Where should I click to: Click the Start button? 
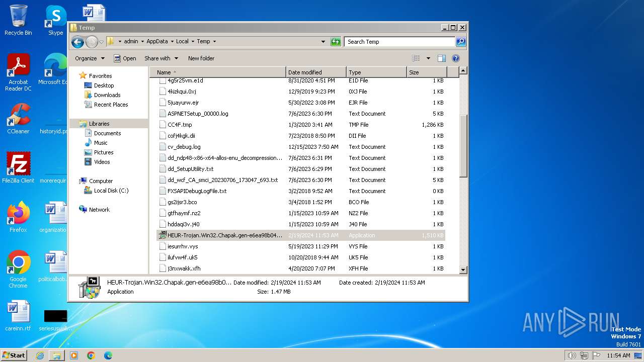14,355
